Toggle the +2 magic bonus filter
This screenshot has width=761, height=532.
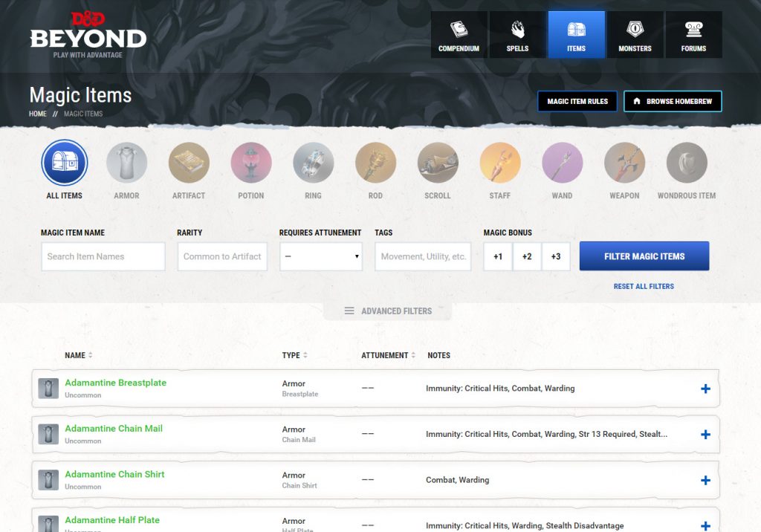coord(527,256)
